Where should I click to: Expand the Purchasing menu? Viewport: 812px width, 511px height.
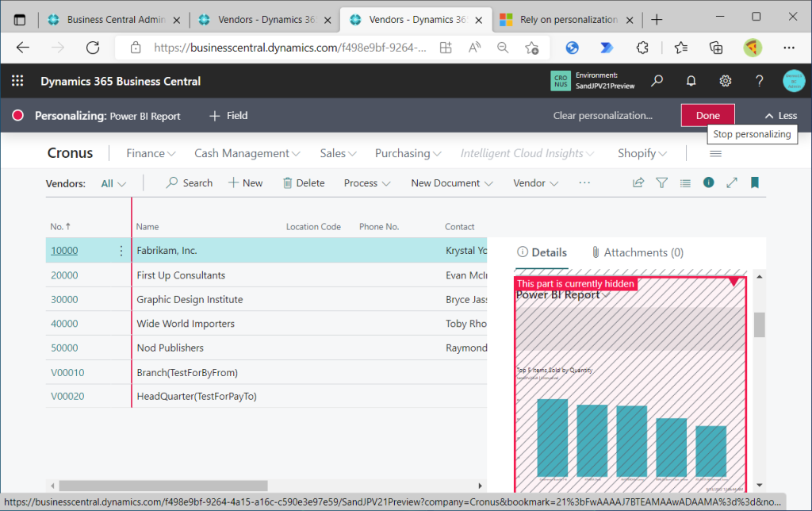coord(408,153)
